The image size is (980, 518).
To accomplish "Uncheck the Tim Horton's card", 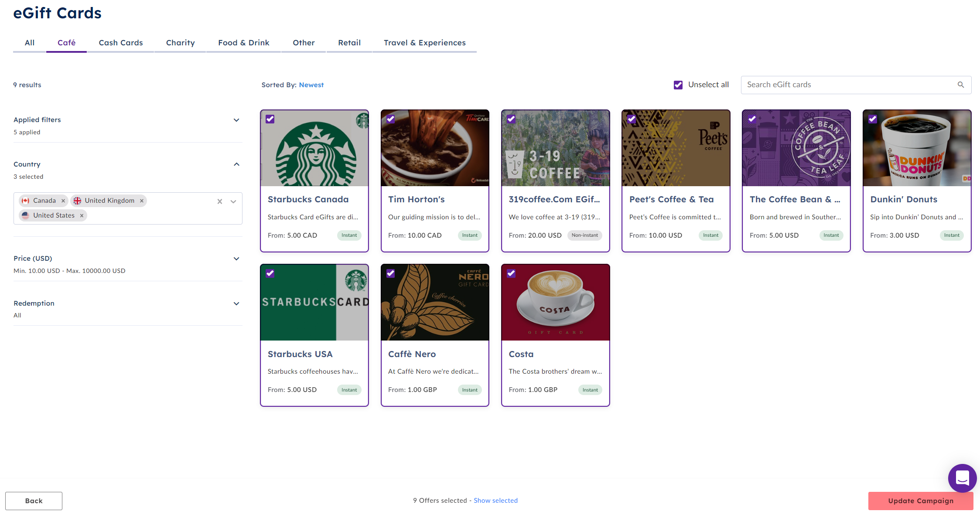I will (x=390, y=119).
